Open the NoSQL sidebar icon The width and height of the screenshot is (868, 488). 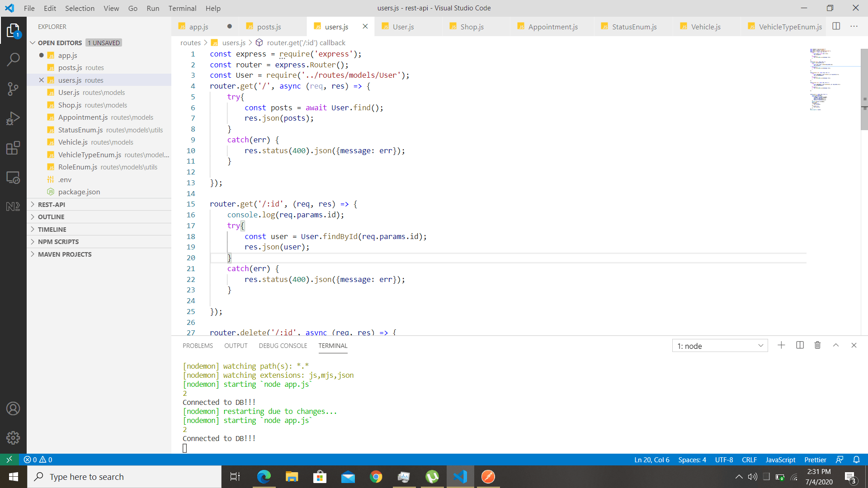13,206
